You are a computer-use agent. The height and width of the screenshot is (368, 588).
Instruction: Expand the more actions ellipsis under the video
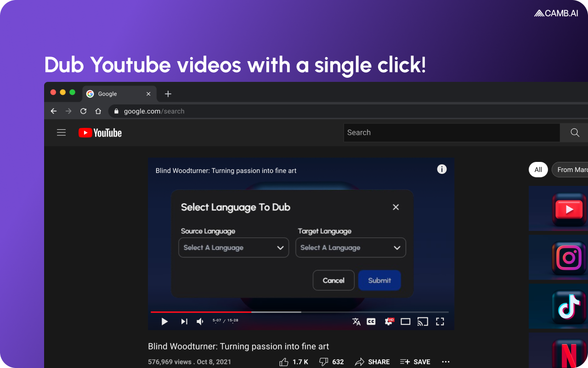coord(445,362)
